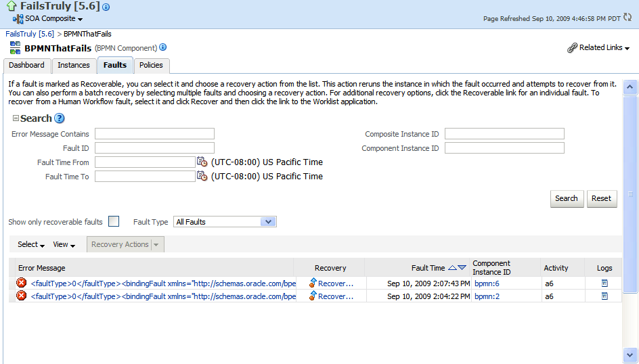Open the Recover link for the bpmn:2 fault
This screenshot has height=364, width=639.
tap(335, 296)
